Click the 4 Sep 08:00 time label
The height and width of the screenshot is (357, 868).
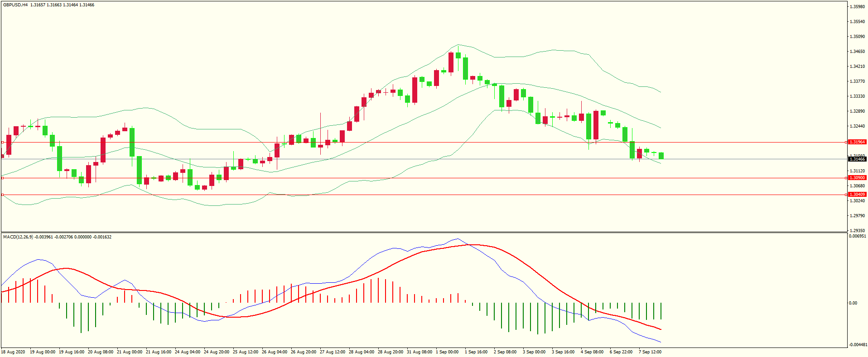pos(592,352)
